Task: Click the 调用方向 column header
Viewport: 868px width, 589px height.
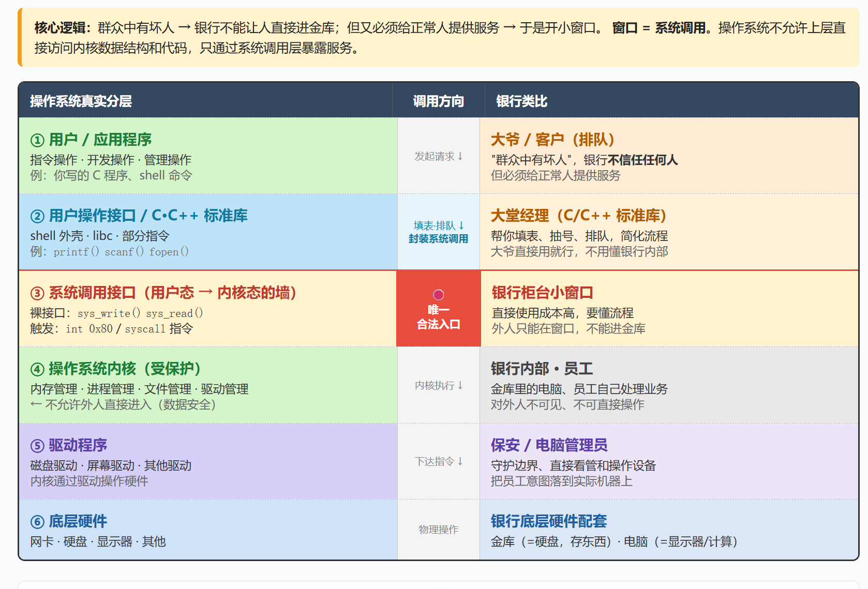Action: coord(439,101)
